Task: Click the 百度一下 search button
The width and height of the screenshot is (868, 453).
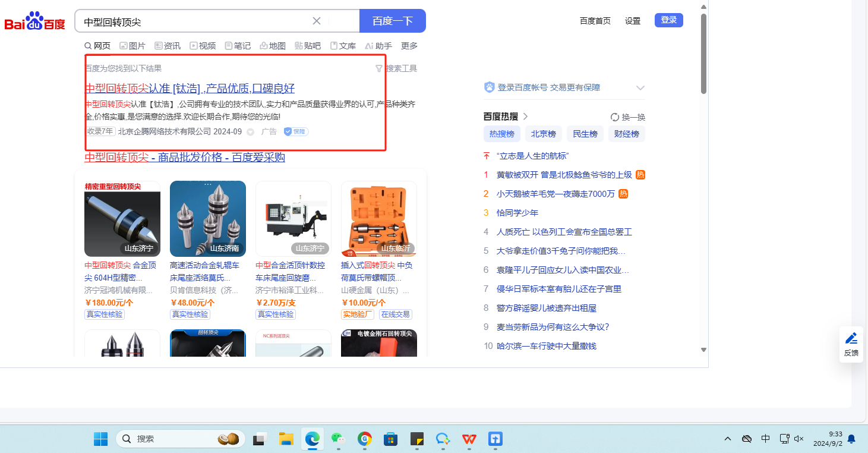Action: point(393,21)
